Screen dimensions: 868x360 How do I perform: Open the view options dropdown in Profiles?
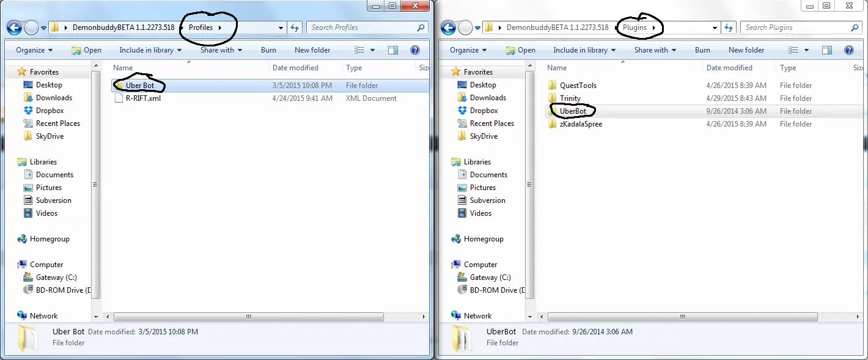[372, 50]
